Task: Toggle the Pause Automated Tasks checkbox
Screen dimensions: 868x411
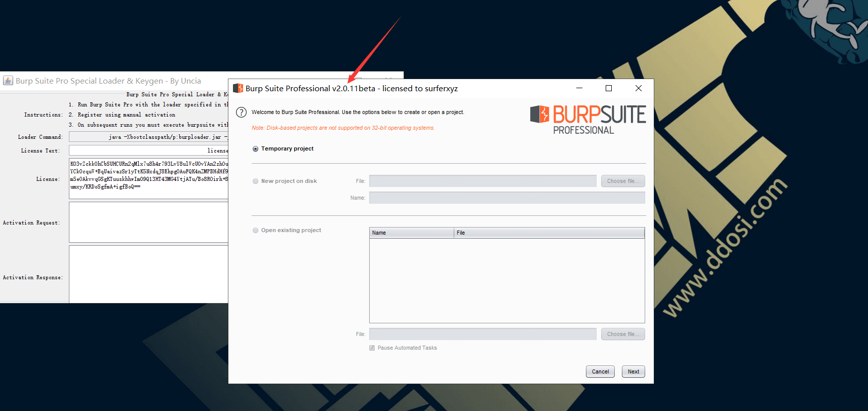Action: pos(372,348)
